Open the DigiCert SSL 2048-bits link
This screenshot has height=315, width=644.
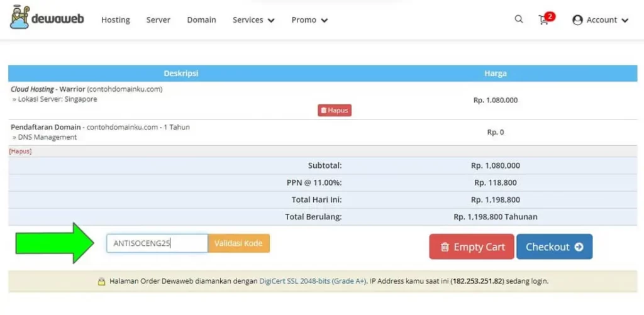pyautogui.click(x=313, y=282)
